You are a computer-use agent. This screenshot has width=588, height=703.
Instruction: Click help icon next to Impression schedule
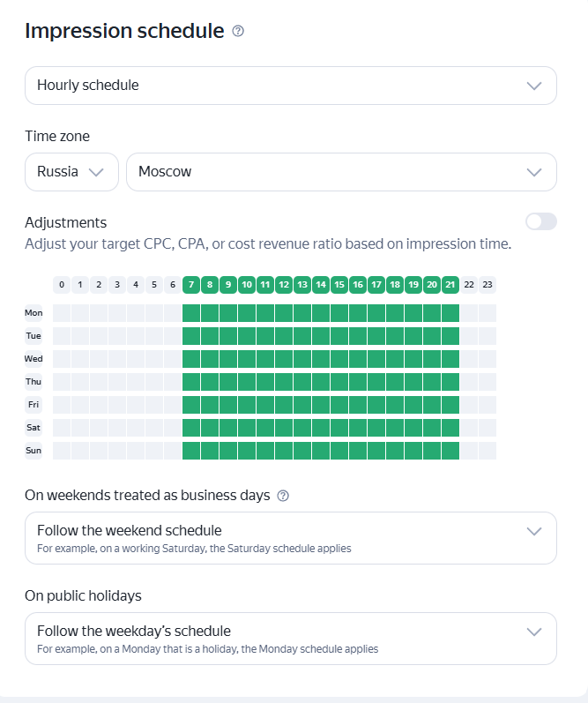pos(238,31)
